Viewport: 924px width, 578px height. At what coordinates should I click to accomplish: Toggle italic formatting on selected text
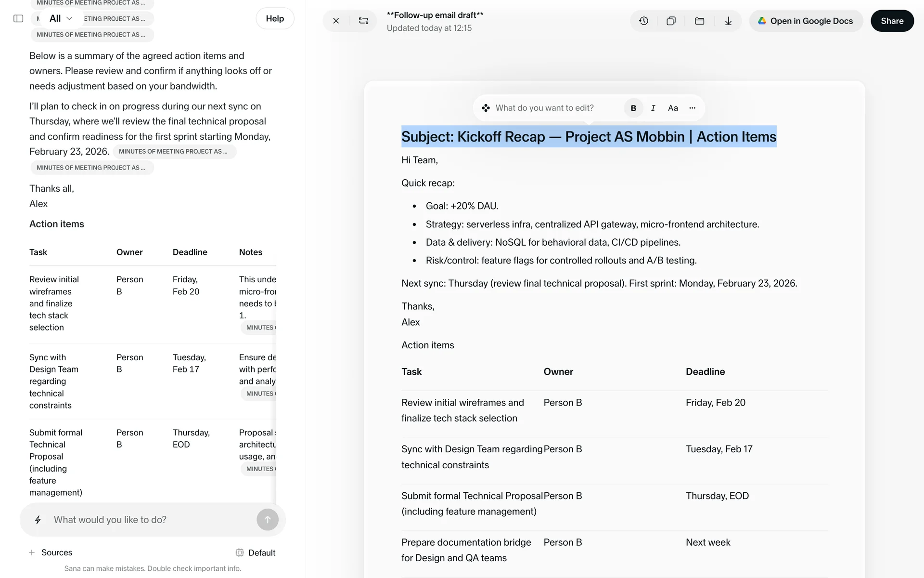(x=653, y=108)
